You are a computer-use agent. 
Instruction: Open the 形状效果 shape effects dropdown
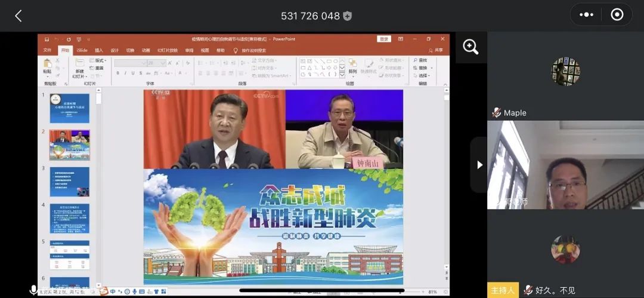point(391,75)
